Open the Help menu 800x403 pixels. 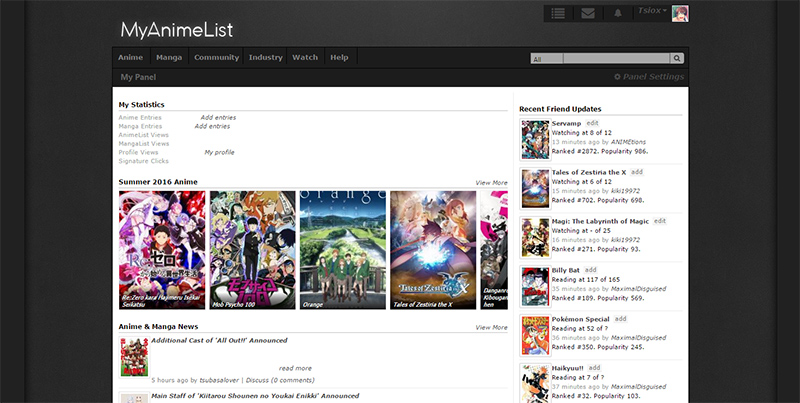pos(339,58)
